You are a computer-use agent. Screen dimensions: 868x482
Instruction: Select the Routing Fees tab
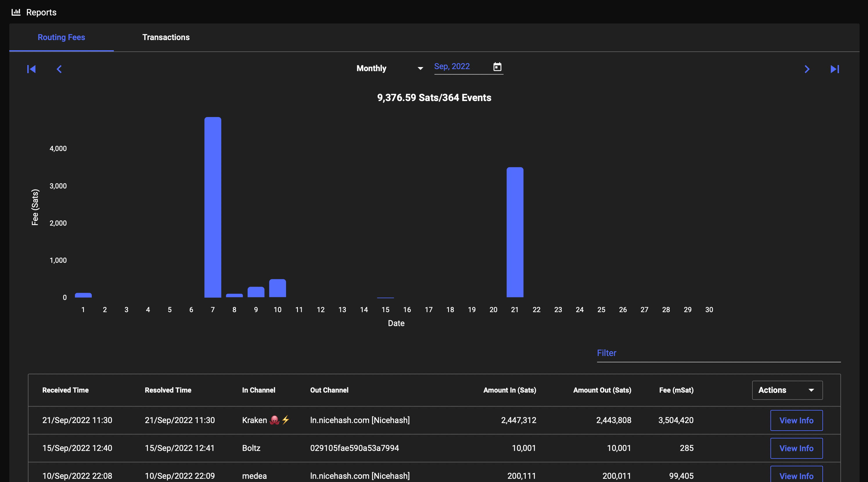tap(61, 37)
